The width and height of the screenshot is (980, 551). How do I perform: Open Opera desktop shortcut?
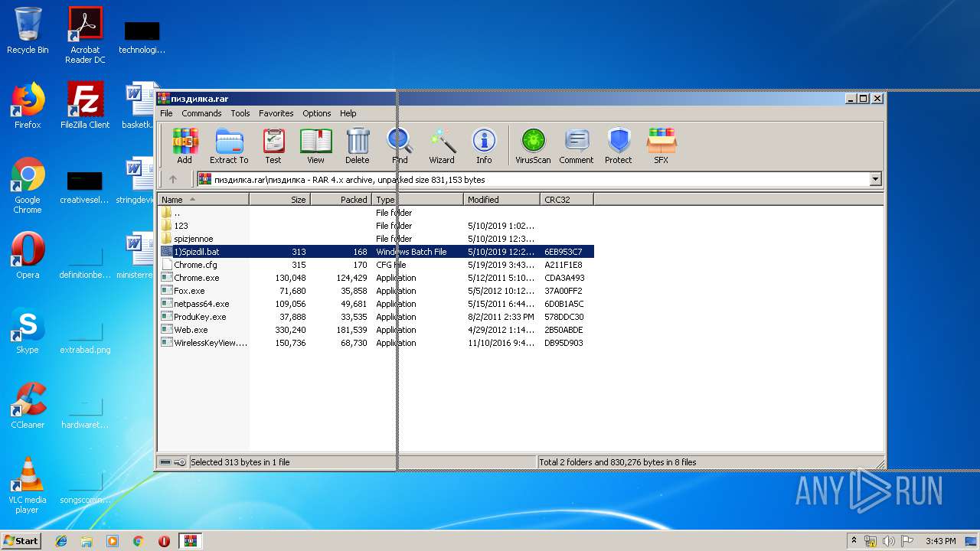[28, 256]
